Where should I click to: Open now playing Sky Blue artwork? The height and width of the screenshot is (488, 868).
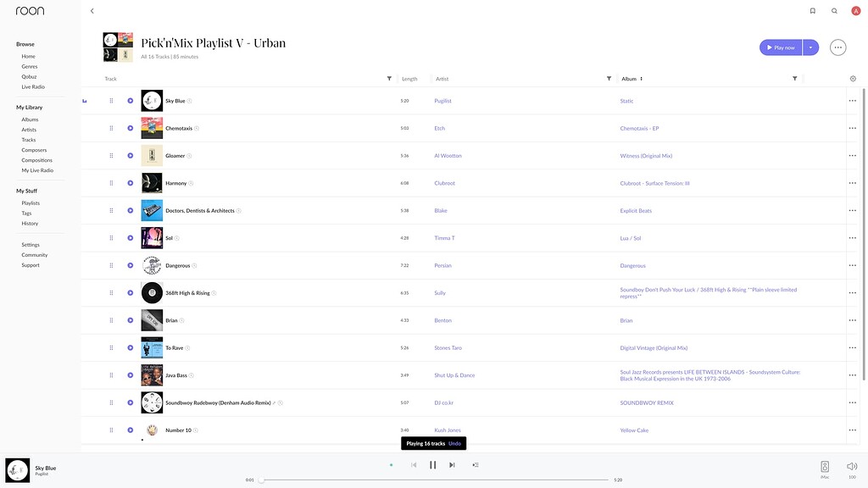(x=17, y=470)
